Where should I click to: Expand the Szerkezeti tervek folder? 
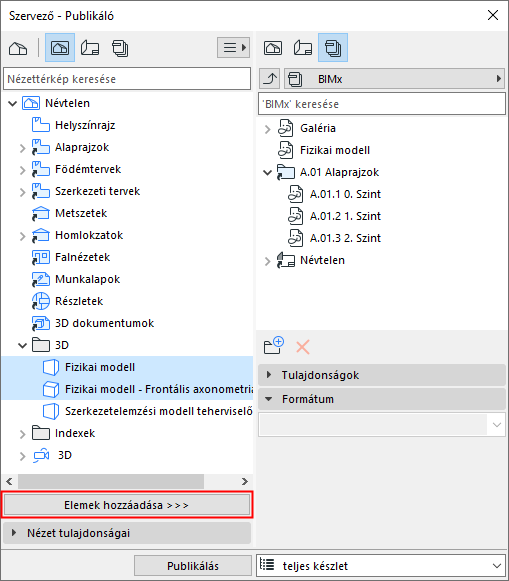click(x=22, y=192)
